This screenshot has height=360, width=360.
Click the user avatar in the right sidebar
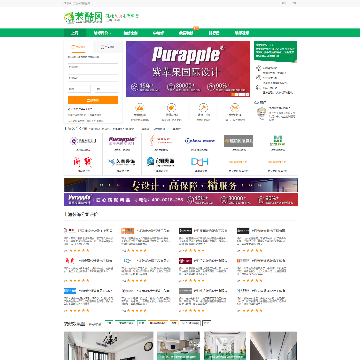tap(262, 112)
